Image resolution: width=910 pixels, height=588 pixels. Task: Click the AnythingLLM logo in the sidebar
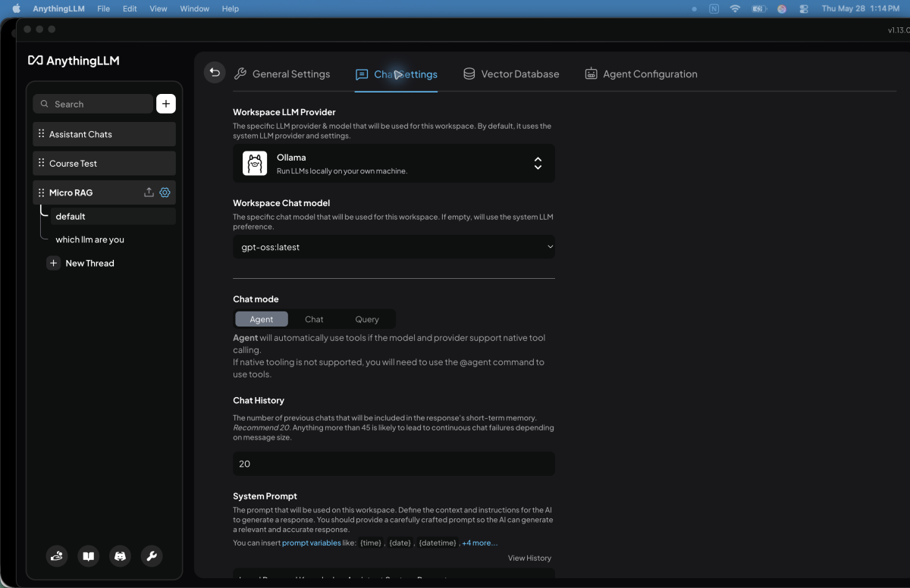tap(74, 61)
